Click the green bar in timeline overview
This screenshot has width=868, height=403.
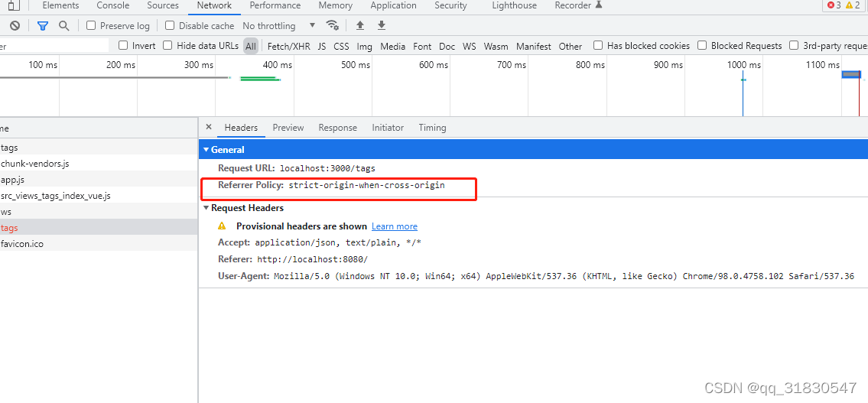[x=259, y=80]
